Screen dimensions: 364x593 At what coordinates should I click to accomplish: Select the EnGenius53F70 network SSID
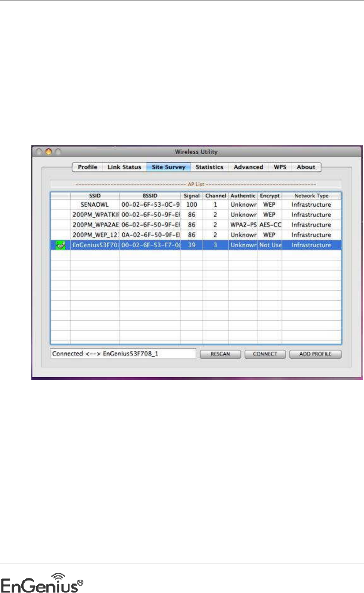coord(95,245)
